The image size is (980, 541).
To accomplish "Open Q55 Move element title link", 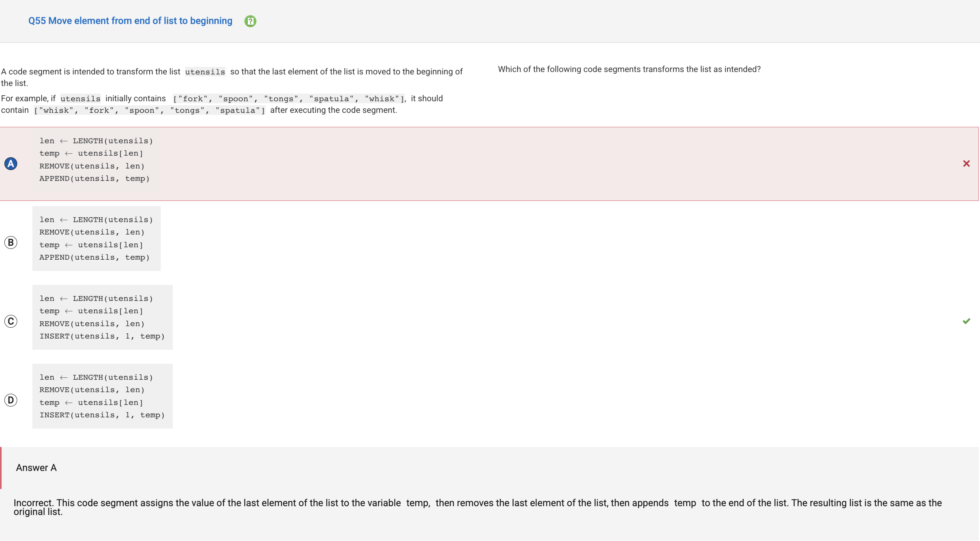I will 130,21.
